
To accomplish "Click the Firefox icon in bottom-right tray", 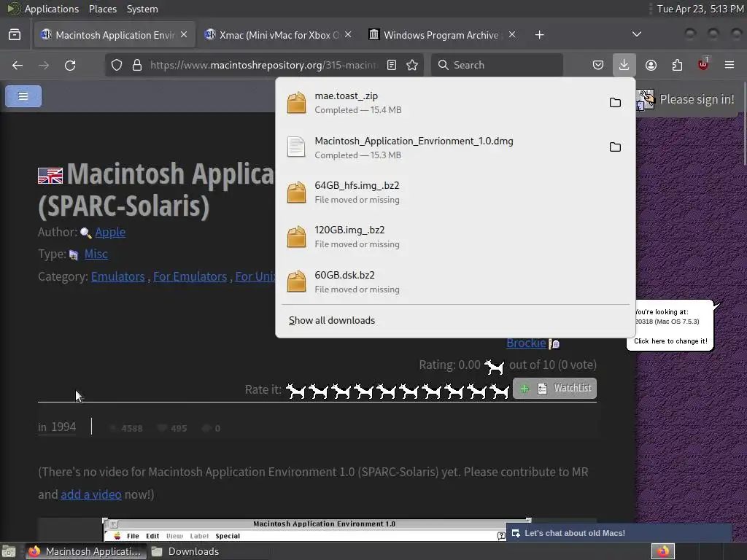I will pyautogui.click(x=663, y=551).
